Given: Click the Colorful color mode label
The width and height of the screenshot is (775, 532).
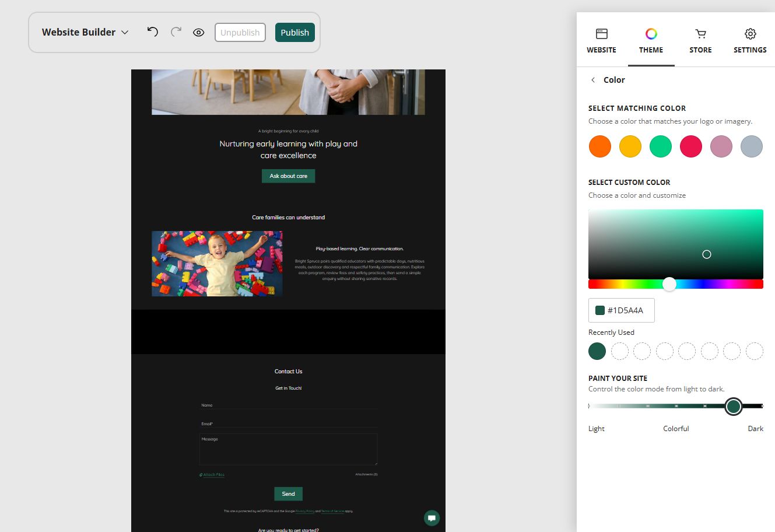Looking at the screenshot, I should pyautogui.click(x=676, y=429).
